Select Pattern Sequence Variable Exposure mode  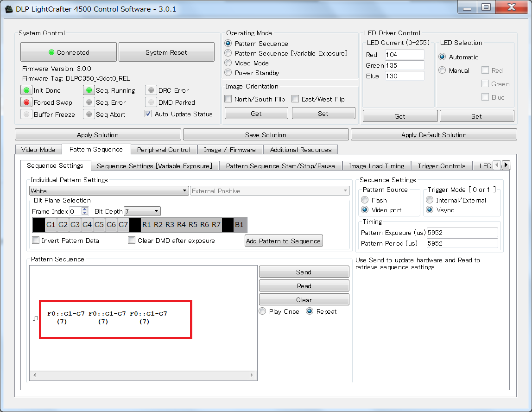(228, 53)
